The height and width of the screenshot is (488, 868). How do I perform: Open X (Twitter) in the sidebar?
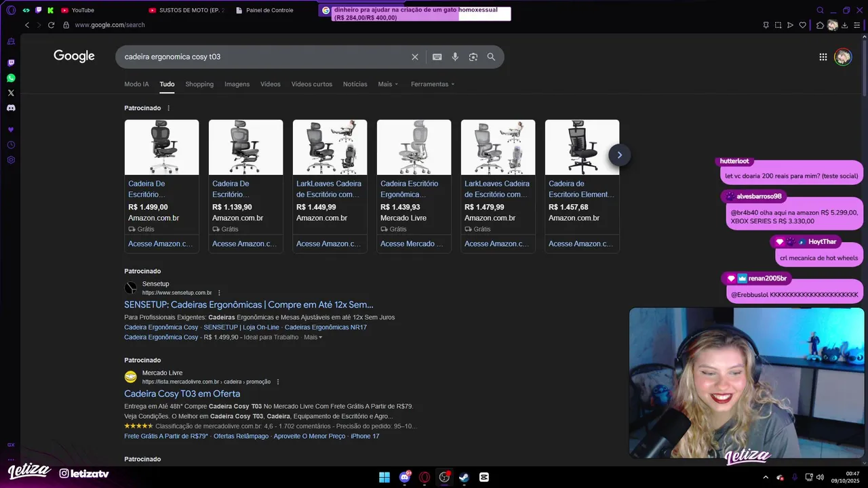tap(11, 93)
